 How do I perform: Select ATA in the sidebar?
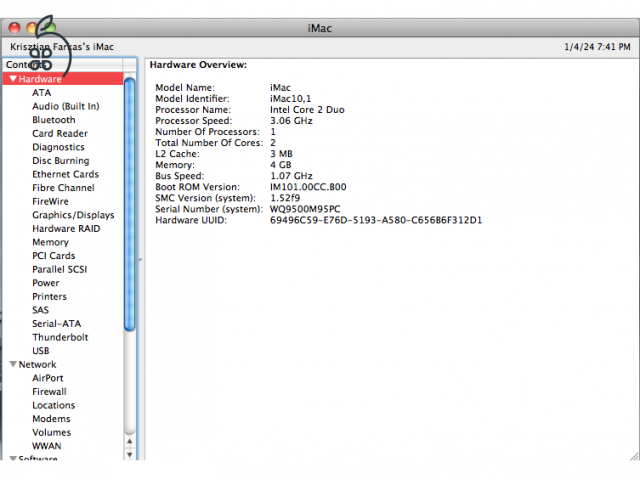[42, 93]
